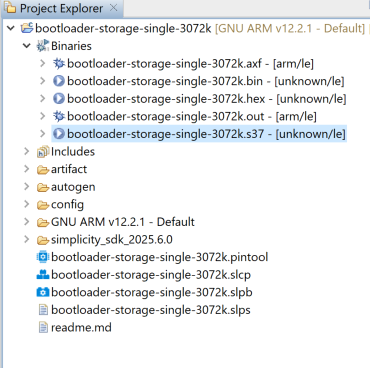Expand the GNU ARM v12.2.1 - Default folder
Viewport: 370px width, 368px height.
tap(27, 222)
